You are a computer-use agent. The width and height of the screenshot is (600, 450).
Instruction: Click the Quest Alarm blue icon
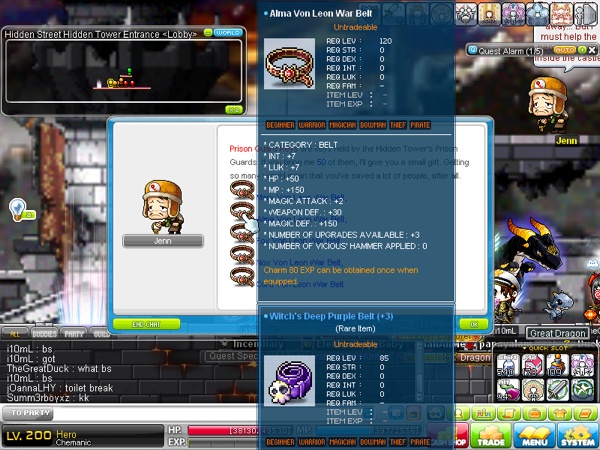click(x=473, y=50)
